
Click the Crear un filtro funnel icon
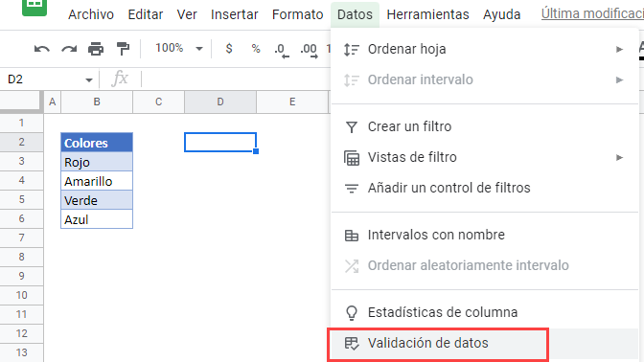pyautogui.click(x=352, y=126)
